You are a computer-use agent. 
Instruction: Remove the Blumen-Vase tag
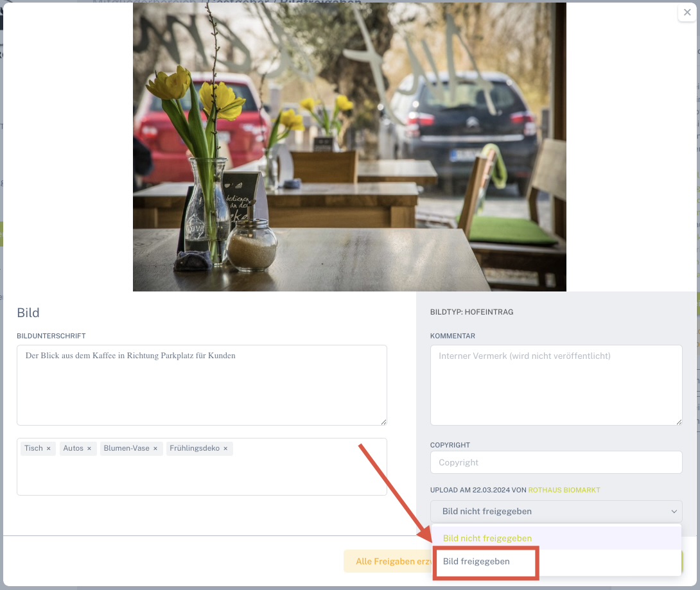click(155, 449)
